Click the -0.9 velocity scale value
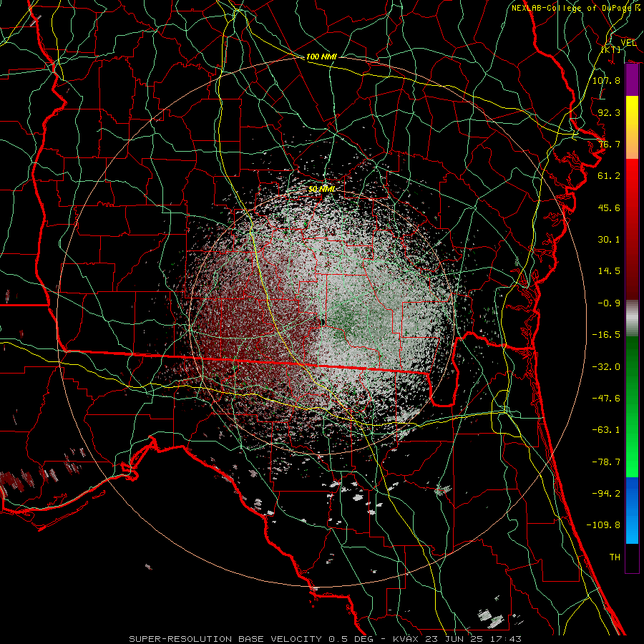The image size is (644, 644). point(609,303)
